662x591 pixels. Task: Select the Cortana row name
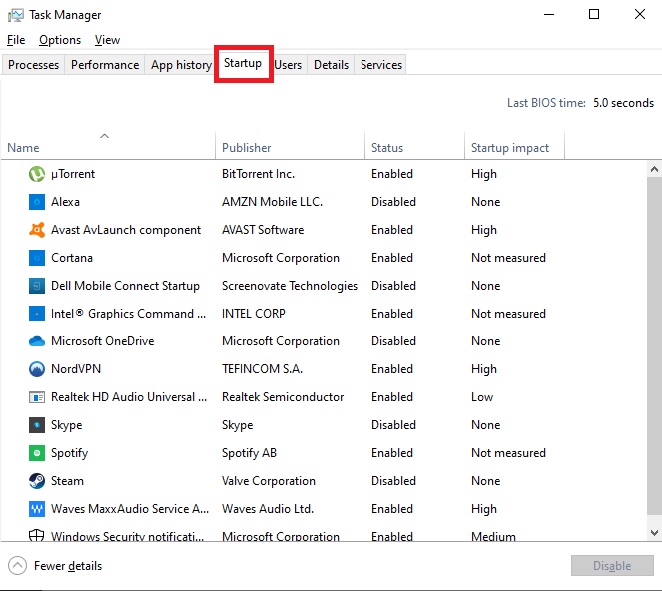[x=72, y=258]
